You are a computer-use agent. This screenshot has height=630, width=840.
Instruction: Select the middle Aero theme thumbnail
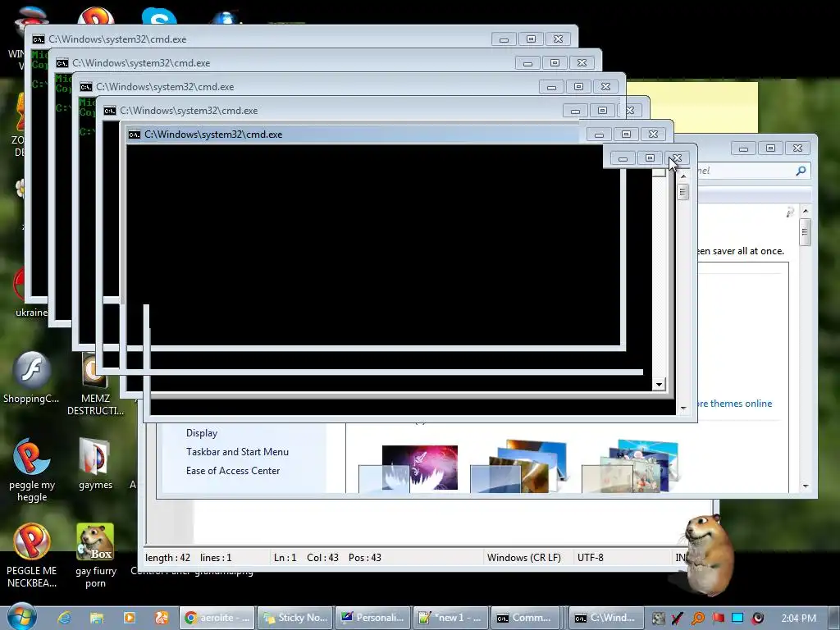click(x=518, y=466)
